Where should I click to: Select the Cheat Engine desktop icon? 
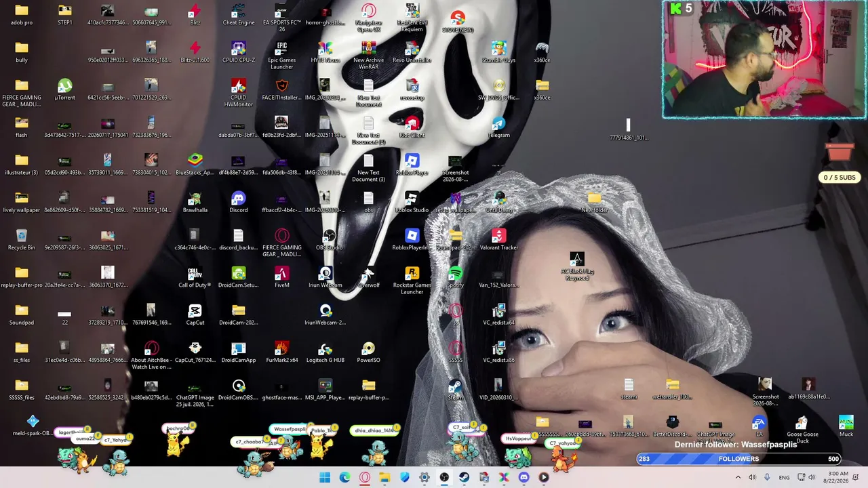pyautogui.click(x=239, y=14)
